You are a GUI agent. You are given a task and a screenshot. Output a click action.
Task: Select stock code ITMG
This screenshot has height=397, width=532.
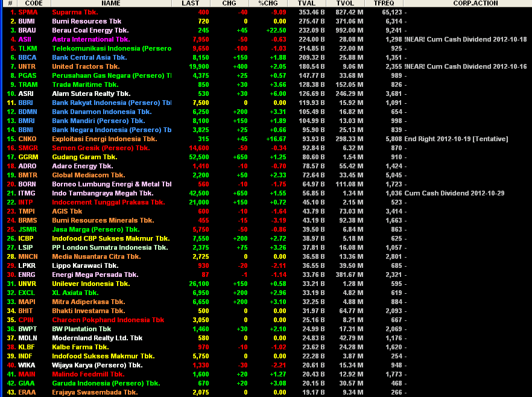pyautogui.click(x=27, y=193)
